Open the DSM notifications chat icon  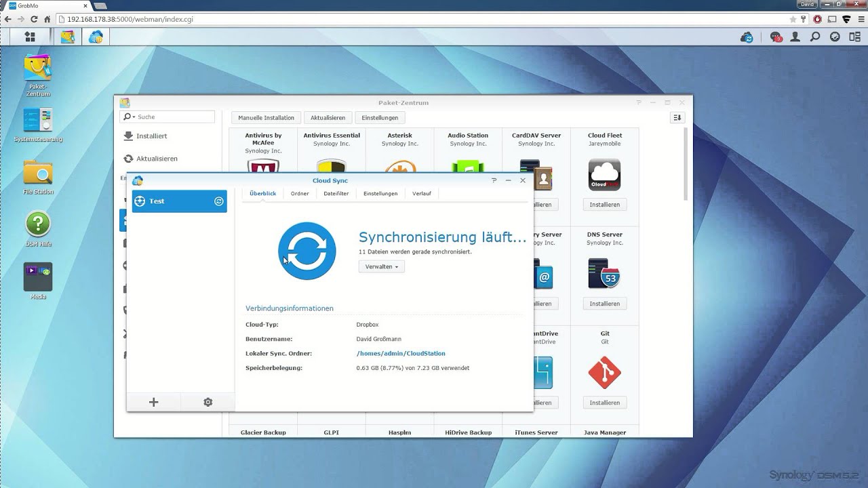776,37
